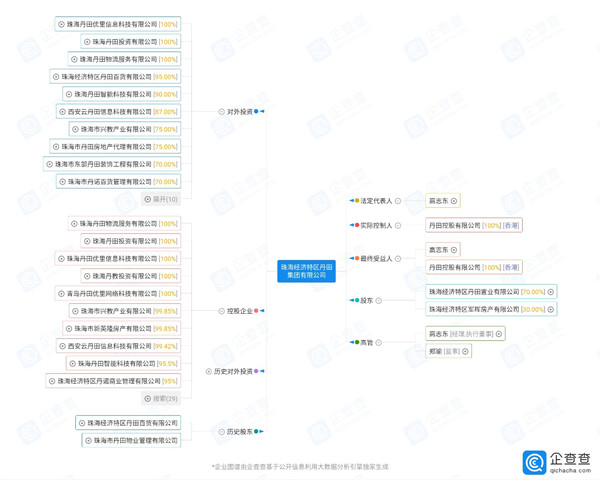Click the 高管 category label
Viewport: 600px width, 480px height.
(367, 343)
